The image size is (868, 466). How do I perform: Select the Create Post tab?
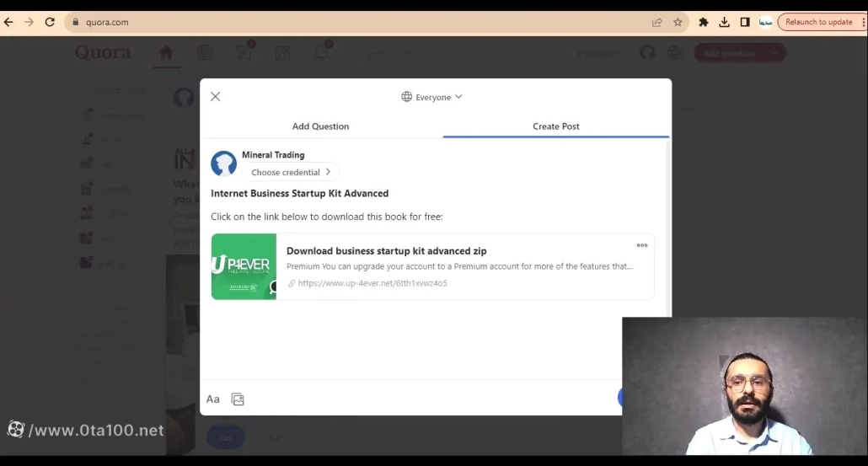pyautogui.click(x=556, y=126)
